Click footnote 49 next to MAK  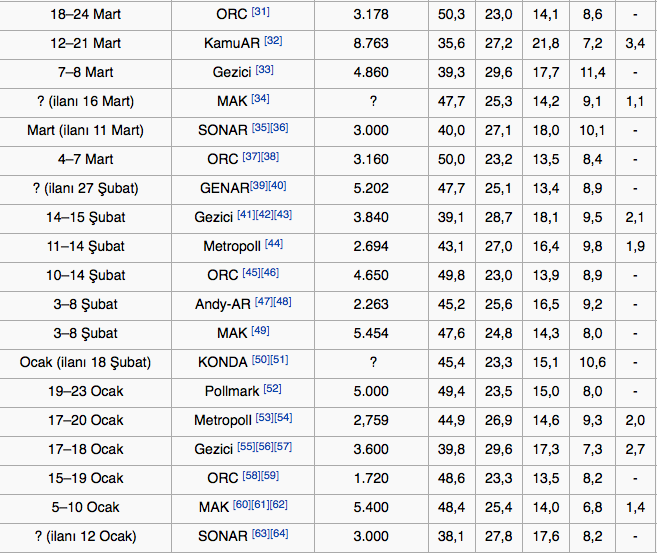click(x=261, y=331)
